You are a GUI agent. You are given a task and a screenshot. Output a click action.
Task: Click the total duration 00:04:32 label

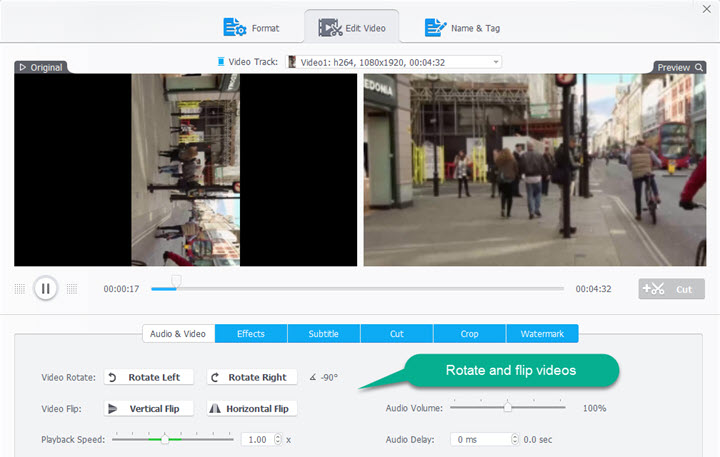(593, 289)
